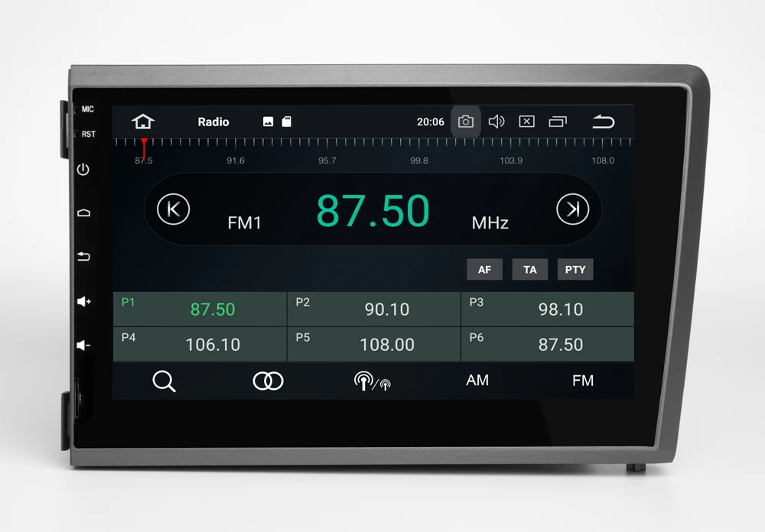Open the screenshot camera icon

click(x=465, y=121)
